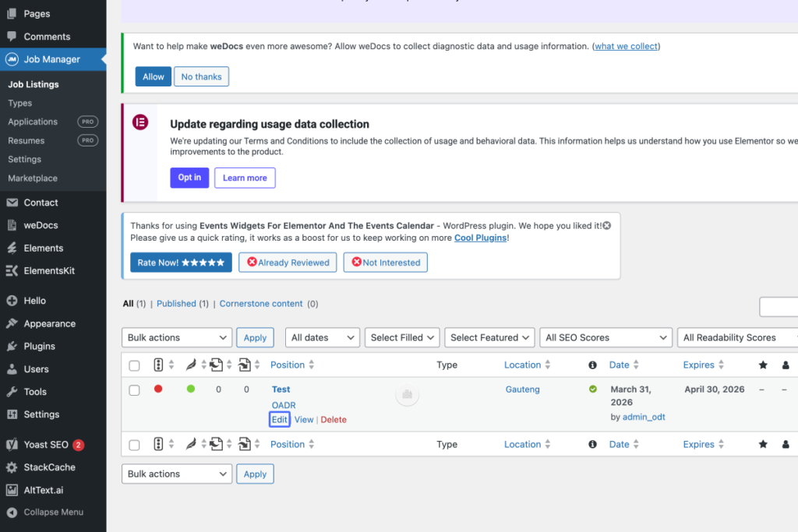This screenshot has height=532, width=798.
Task: Sort by readability feather icon in header
Action: [191, 365]
